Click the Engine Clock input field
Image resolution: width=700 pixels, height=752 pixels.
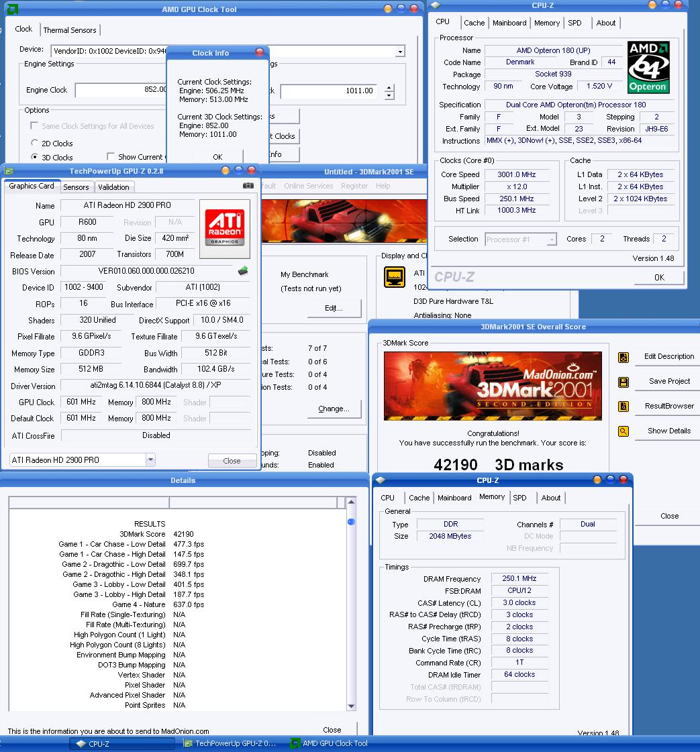click(x=121, y=90)
